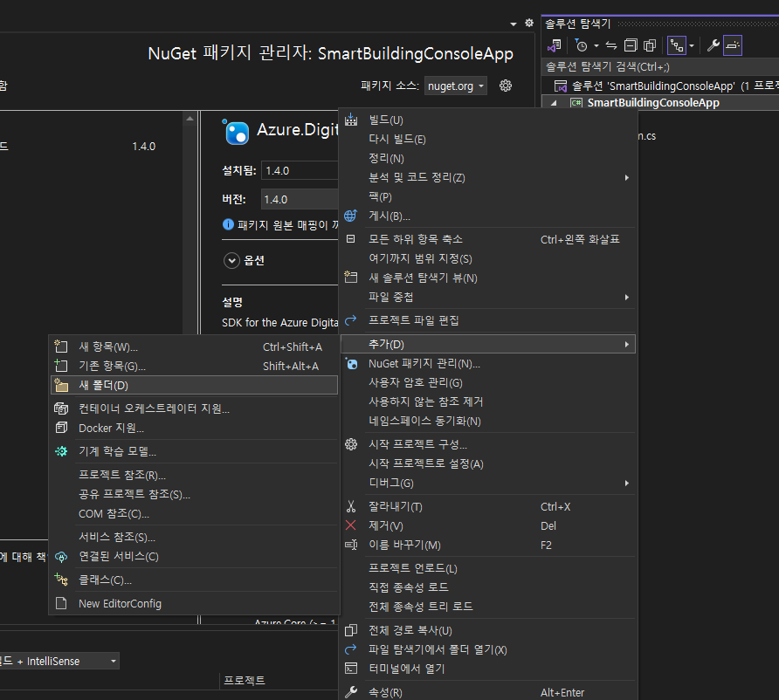The image size is (779, 700).
Task: Click the 새 폴더(D) folder icon
Action: (61, 385)
